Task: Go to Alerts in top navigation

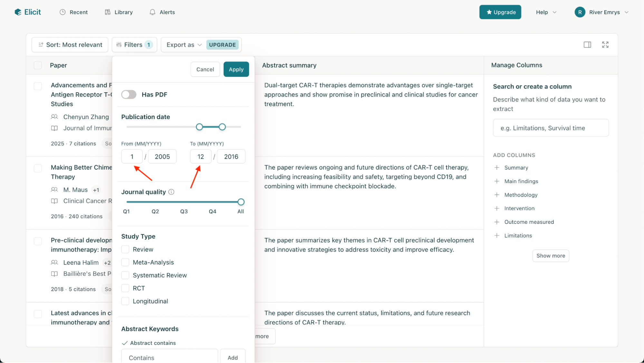Action: click(162, 12)
